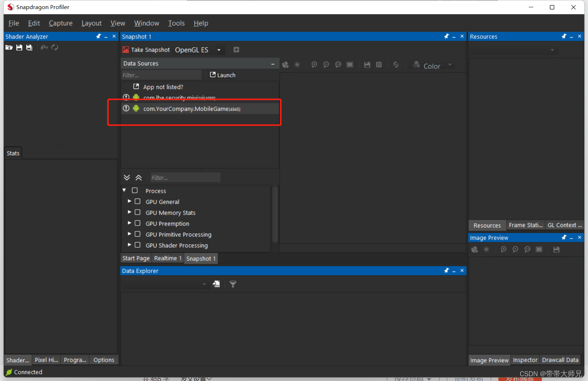Check the Process checkbox
The height and width of the screenshot is (381, 588).
pyautogui.click(x=135, y=190)
